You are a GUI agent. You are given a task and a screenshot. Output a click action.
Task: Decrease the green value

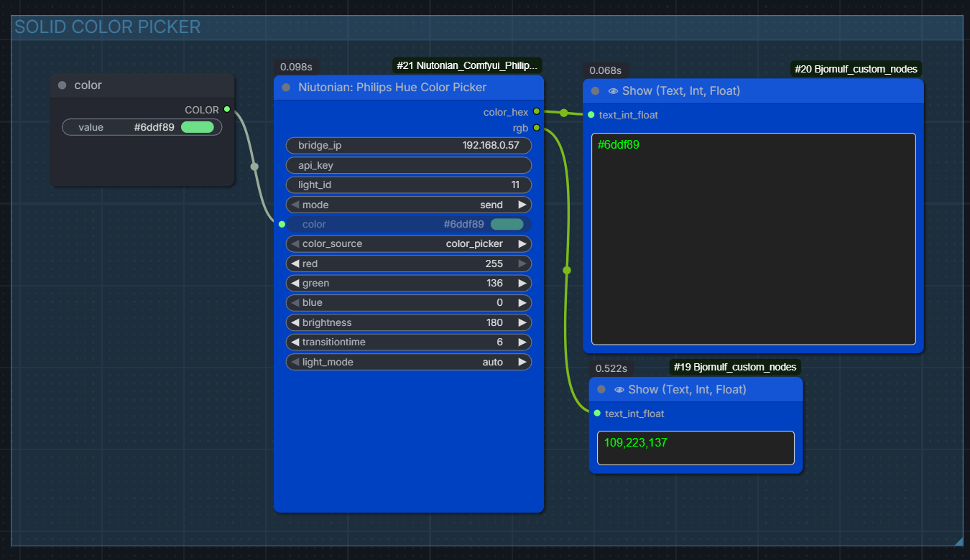tap(295, 283)
